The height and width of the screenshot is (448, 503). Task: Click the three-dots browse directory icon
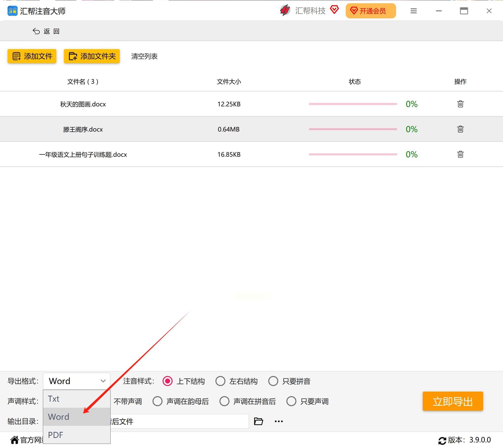coord(279,421)
